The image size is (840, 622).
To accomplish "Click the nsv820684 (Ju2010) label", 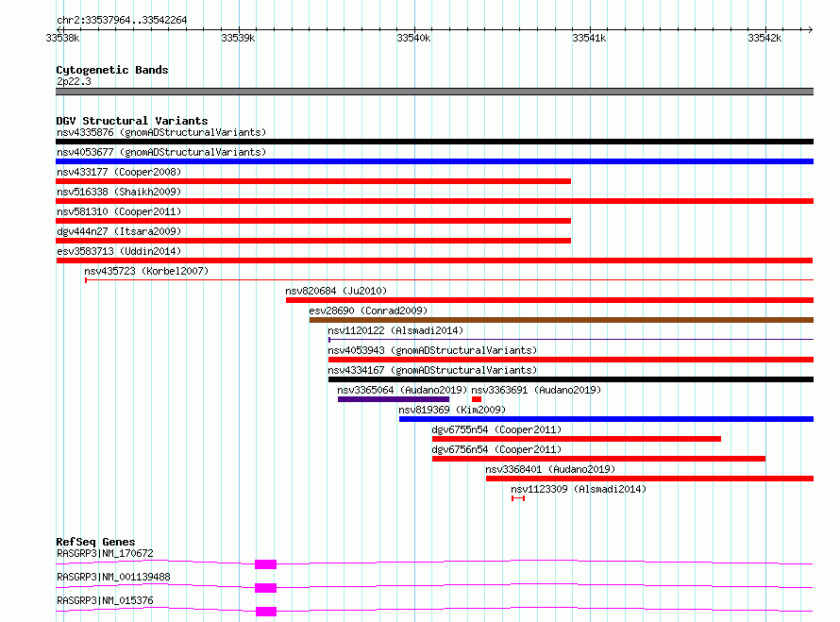I will pyautogui.click(x=336, y=291).
